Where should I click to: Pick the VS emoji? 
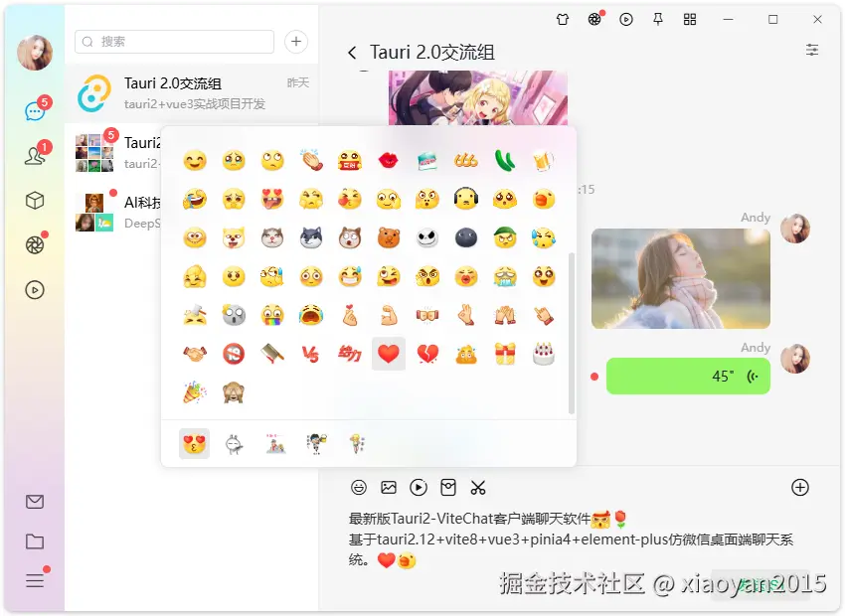click(311, 354)
